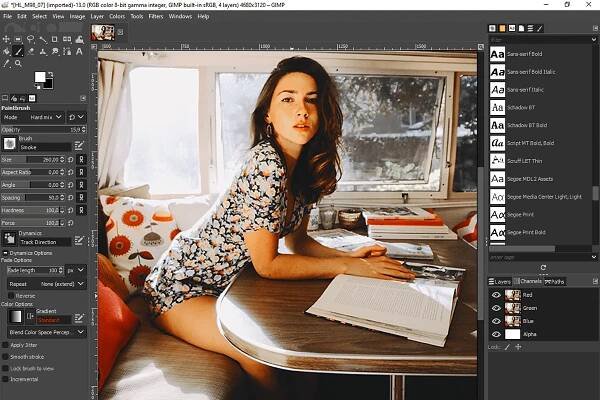Viewport: 600px width, 400px height.
Task: Select the Paintbrush tool
Action: pyautogui.click(x=20, y=51)
